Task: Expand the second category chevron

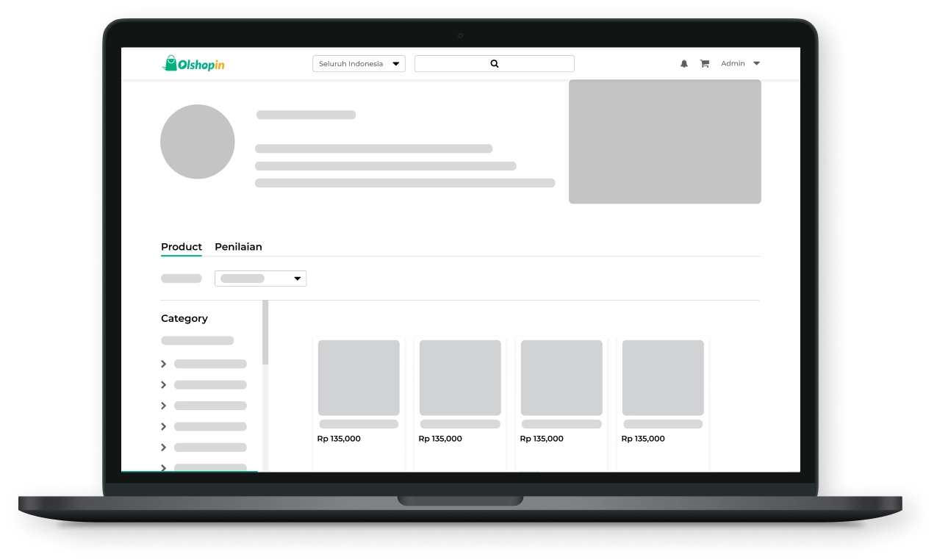Action: coord(164,385)
